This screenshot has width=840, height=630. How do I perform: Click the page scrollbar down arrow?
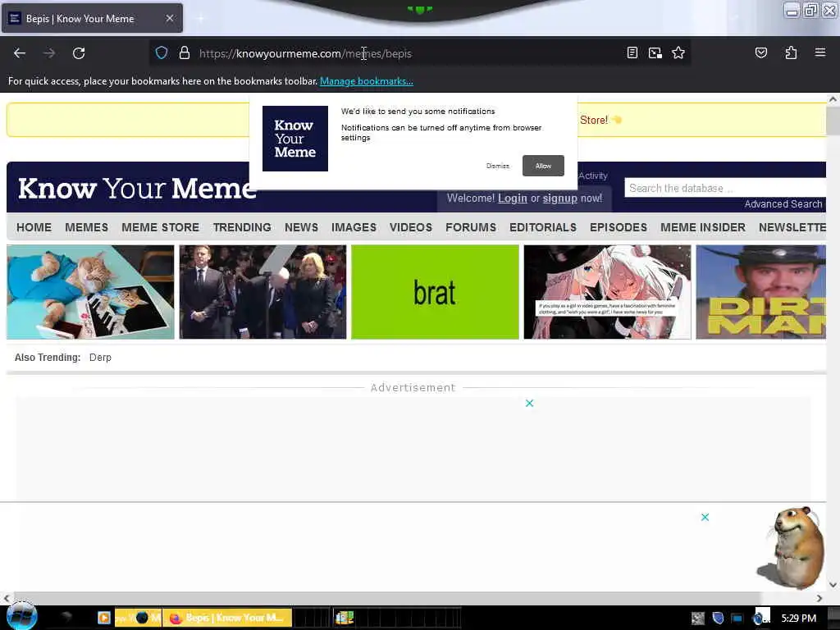tap(833, 585)
